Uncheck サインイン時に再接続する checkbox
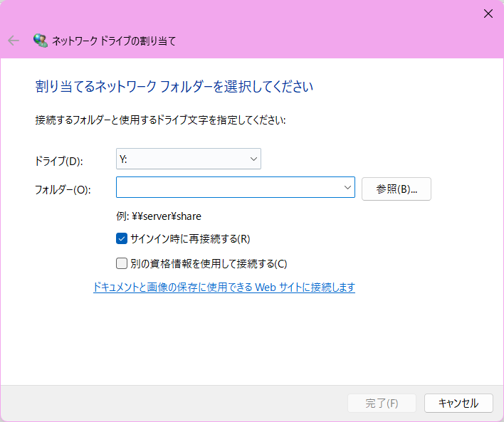 click(122, 239)
